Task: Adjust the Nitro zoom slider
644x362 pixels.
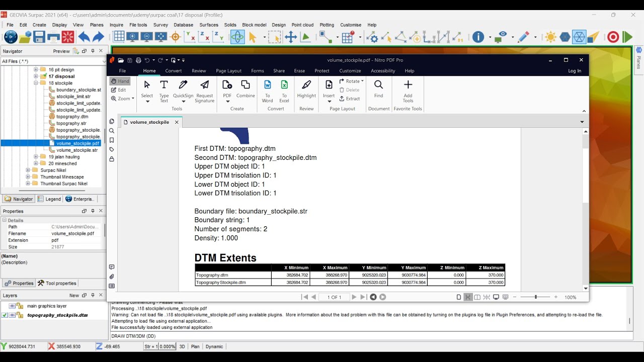Action: pos(535,297)
